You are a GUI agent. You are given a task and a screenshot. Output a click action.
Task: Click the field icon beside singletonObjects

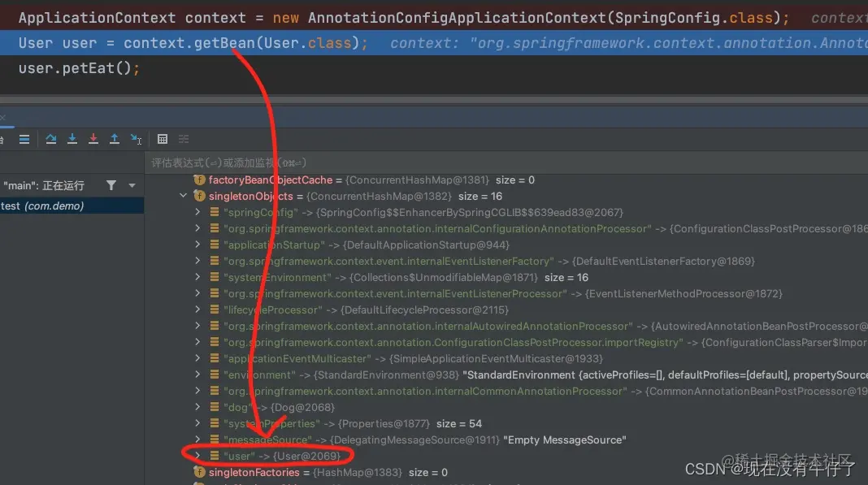point(199,196)
